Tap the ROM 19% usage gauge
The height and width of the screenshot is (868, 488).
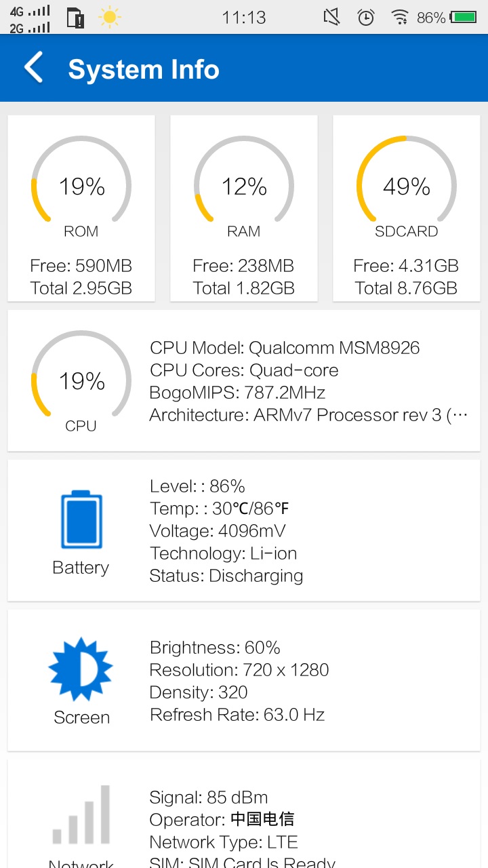click(x=81, y=184)
